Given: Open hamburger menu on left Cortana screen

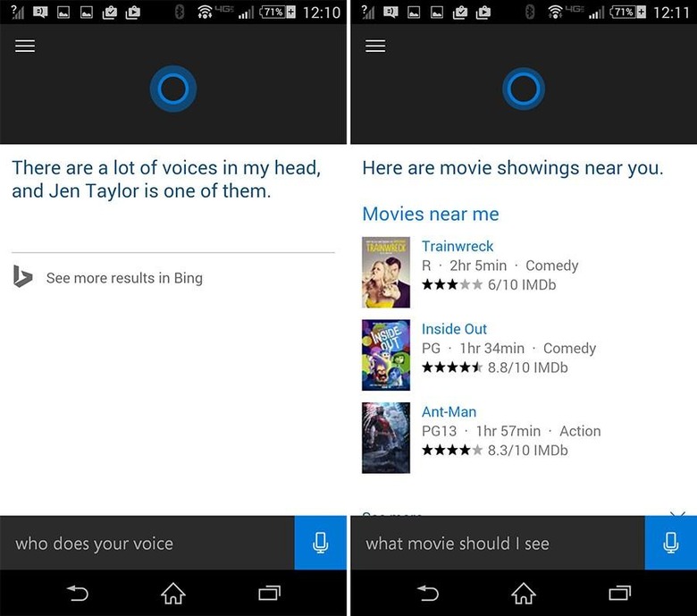Looking at the screenshot, I should [25, 46].
